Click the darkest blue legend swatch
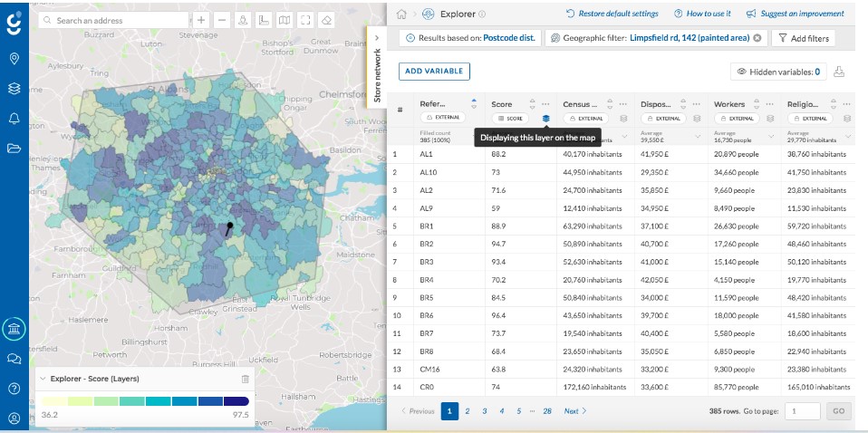Viewport: 868px width, 433px height. (236, 401)
